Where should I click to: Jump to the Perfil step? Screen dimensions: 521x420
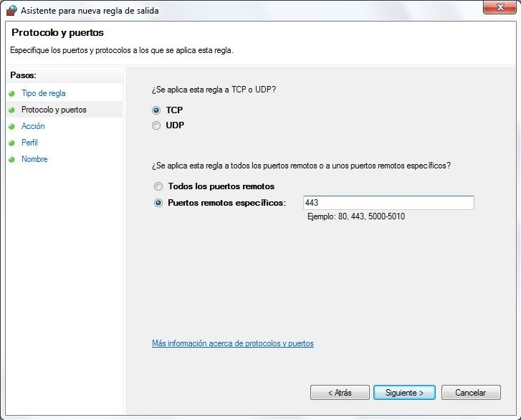tap(29, 143)
